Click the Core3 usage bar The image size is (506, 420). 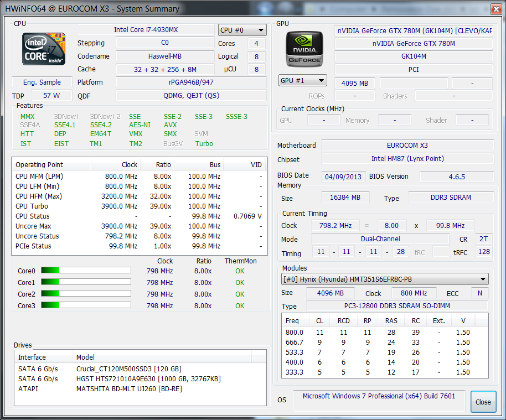[x=86, y=305]
